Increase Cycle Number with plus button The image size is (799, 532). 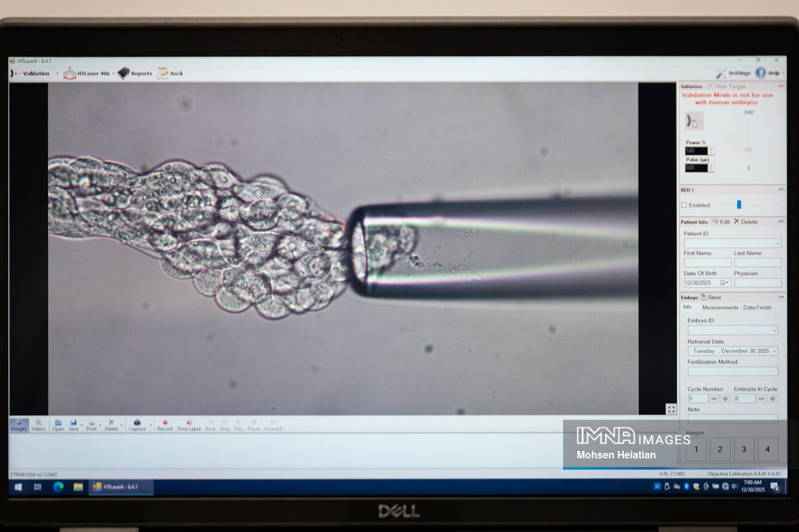click(x=725, y=399)
